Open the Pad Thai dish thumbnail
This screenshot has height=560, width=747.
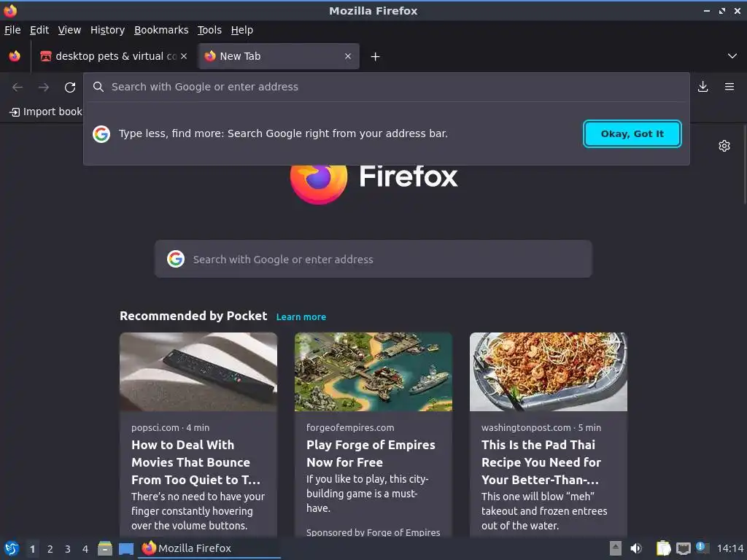pyautogui.click(x=549, y=372)
